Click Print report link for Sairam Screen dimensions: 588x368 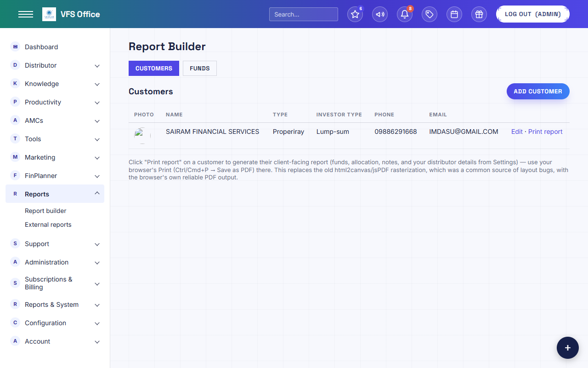click(x=545, y=132)
